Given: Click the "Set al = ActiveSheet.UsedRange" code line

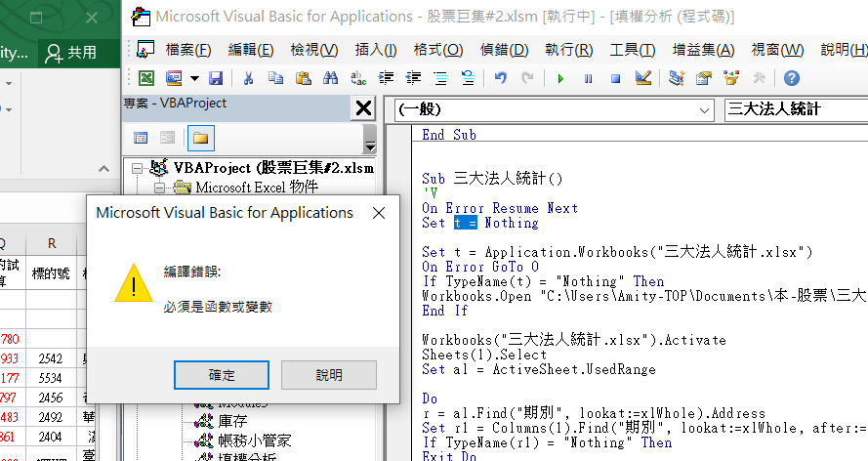Looking at the screenshot, I should [539, 370].
